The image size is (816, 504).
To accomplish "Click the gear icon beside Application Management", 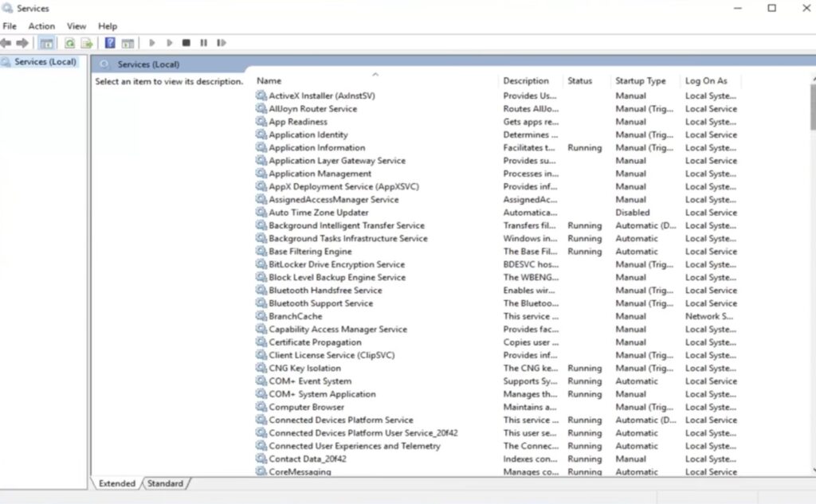I will (x=261, y=174).
